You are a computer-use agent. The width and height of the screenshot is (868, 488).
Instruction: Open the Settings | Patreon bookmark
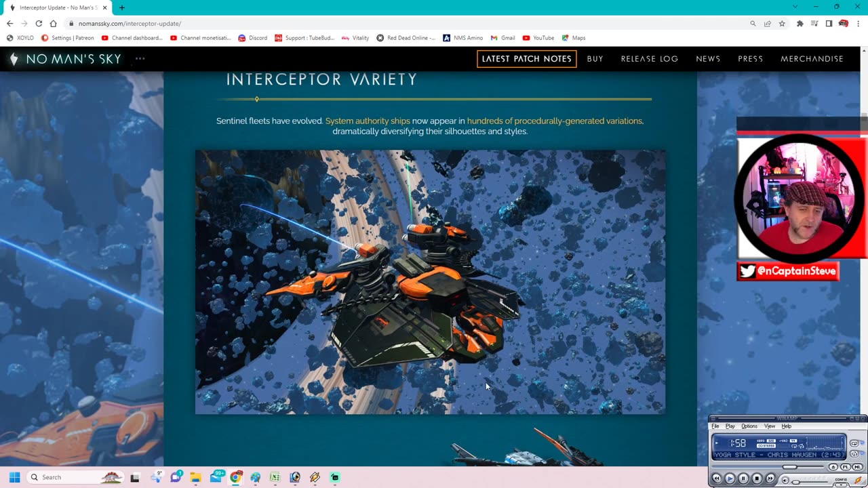(x=68, y=38)
